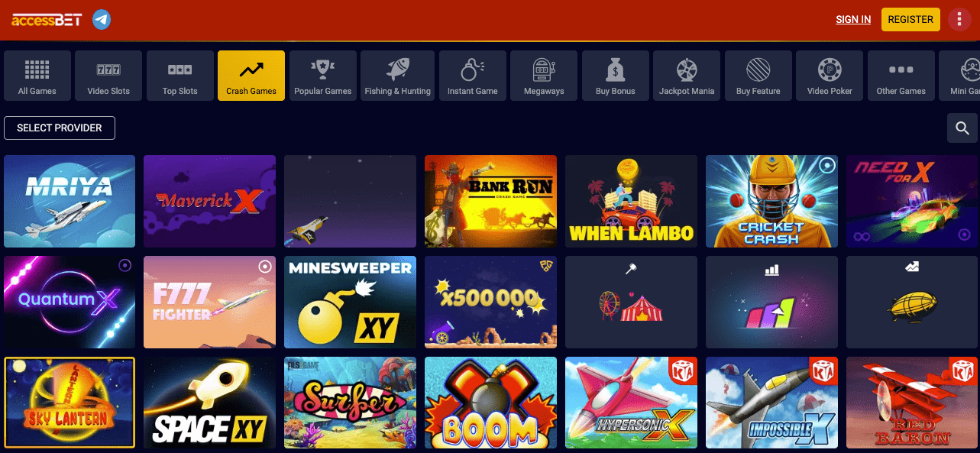Open the three-dot more options menu
Image resolution: width=980 pixels, height=453 pixels.
coord(959,20)
